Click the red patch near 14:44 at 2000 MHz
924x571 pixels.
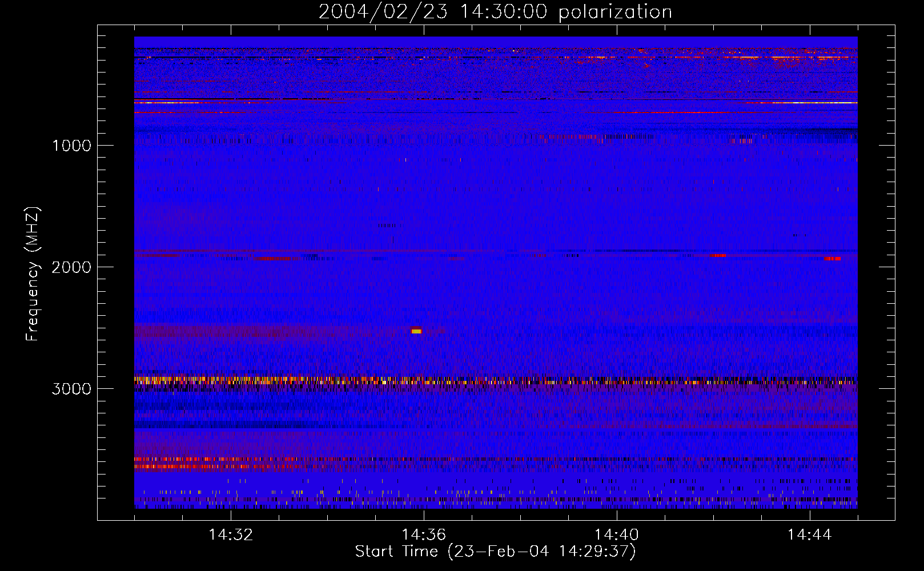pos(833,259)
